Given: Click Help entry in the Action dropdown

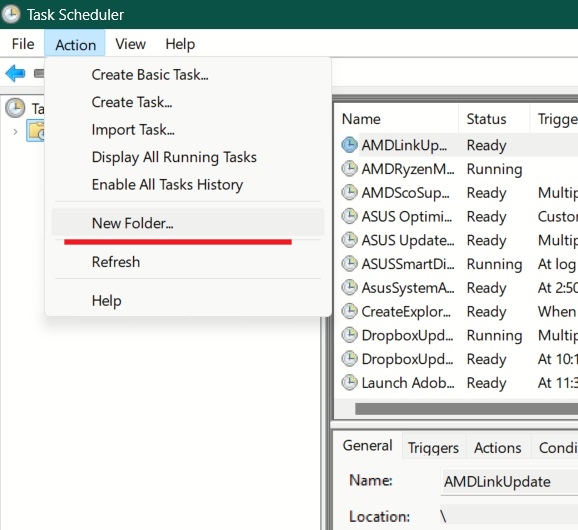Looking at the screenshot, I should 188,300.
